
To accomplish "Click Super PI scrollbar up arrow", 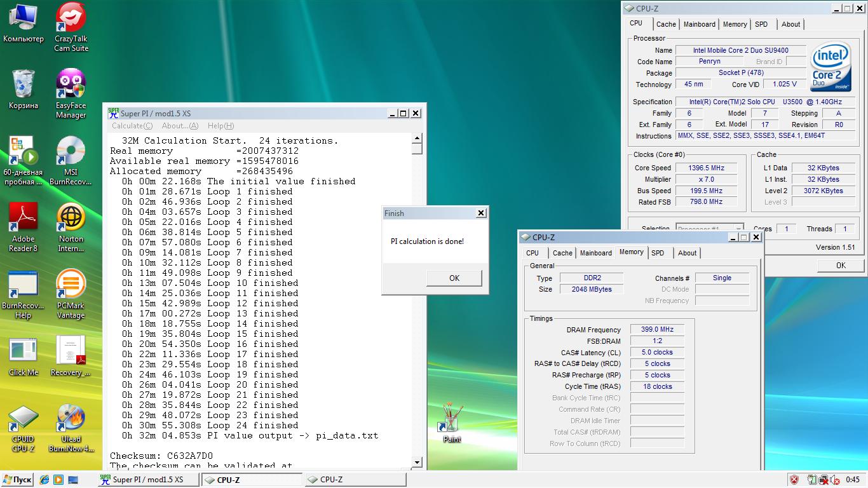I will pyautogui.click(x=417, y=138).
